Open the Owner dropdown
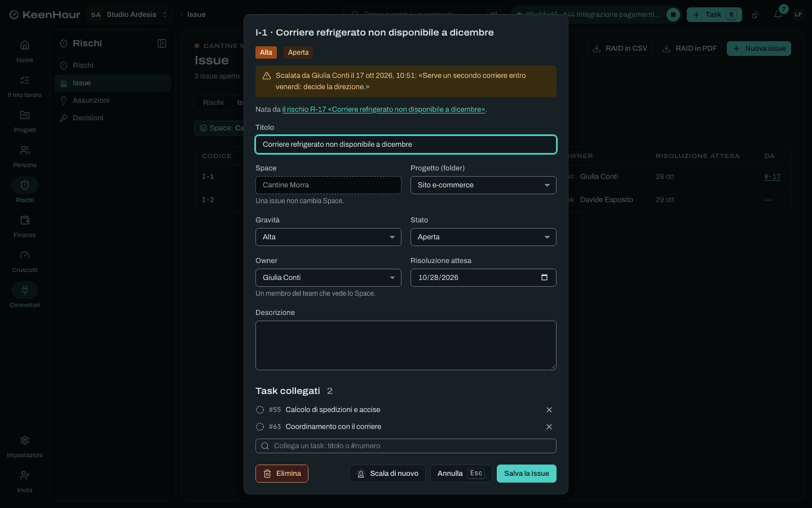 coord(328,278)
